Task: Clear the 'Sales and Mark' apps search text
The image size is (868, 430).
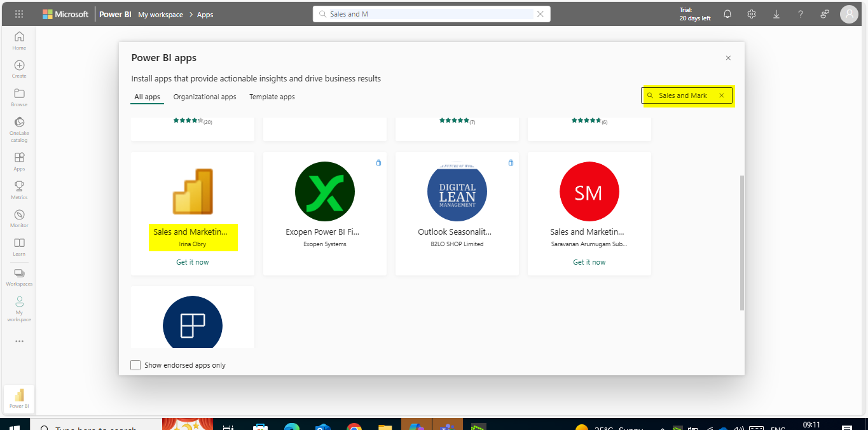Action: (x=721, y=95)
